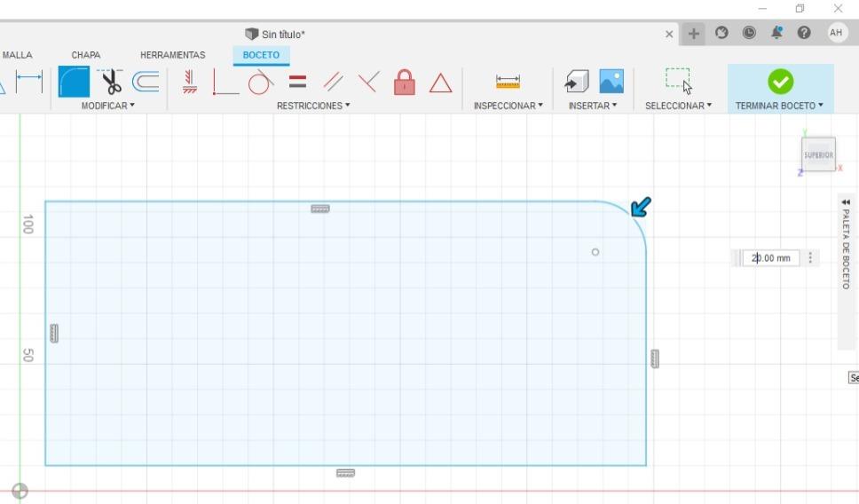Expand the INSPECCIONAR dropdown
The height and width of the screenshot is (504, 859).
pyautogui.click(x=508, y=106)
